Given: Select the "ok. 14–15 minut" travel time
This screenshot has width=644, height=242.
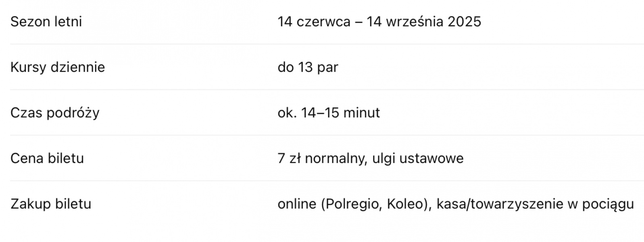Looking at the screenshot, I should coord(328,113).
